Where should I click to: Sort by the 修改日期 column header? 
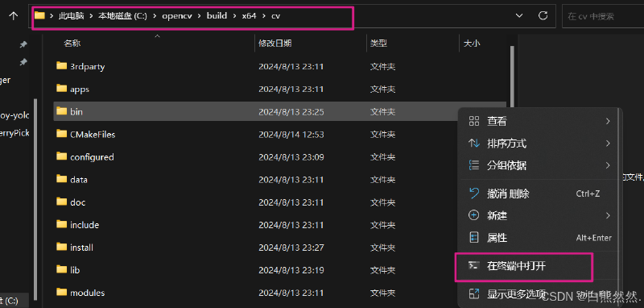[x=275, y=44]
